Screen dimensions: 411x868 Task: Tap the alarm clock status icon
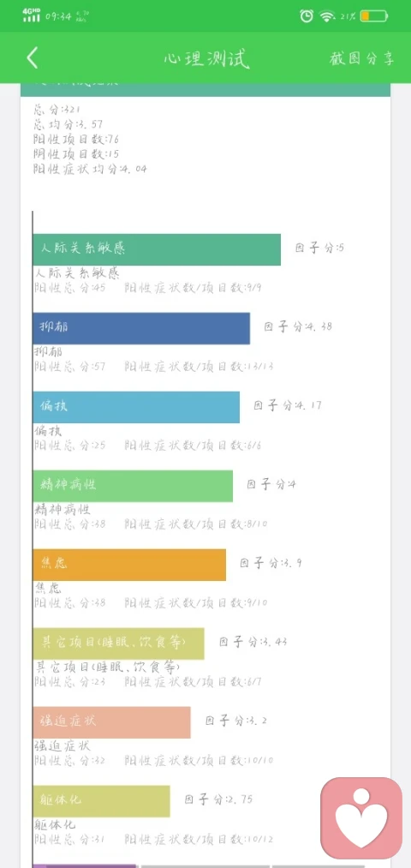pos(307,16)
